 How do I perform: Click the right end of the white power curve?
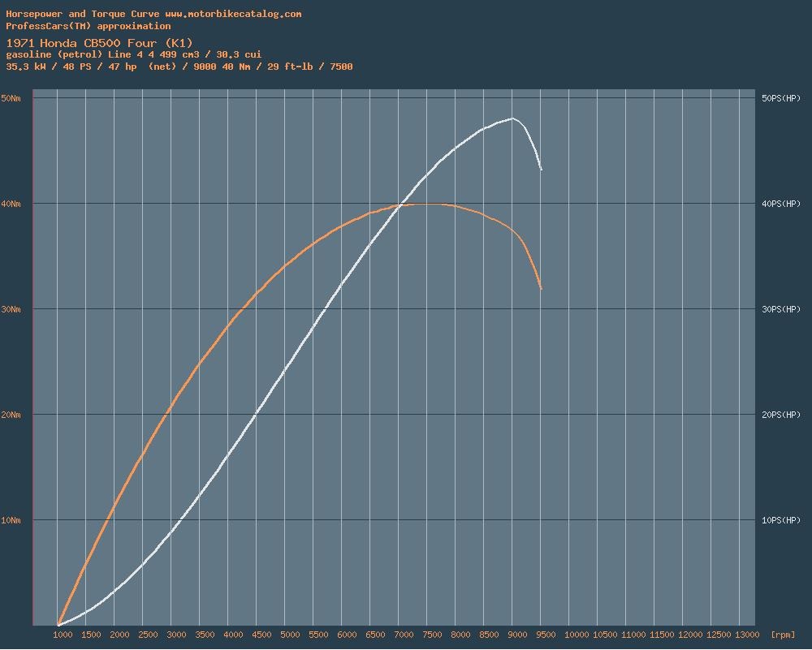541,170
